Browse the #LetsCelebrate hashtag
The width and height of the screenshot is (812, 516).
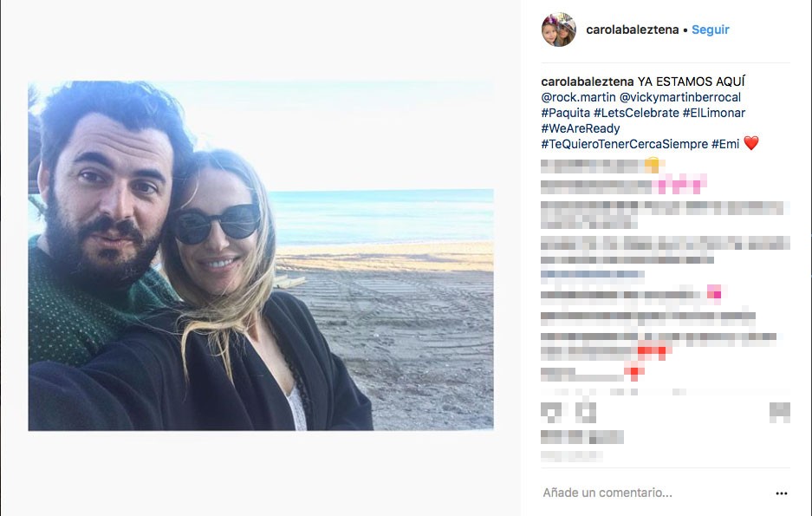click(x=636, y=113)
